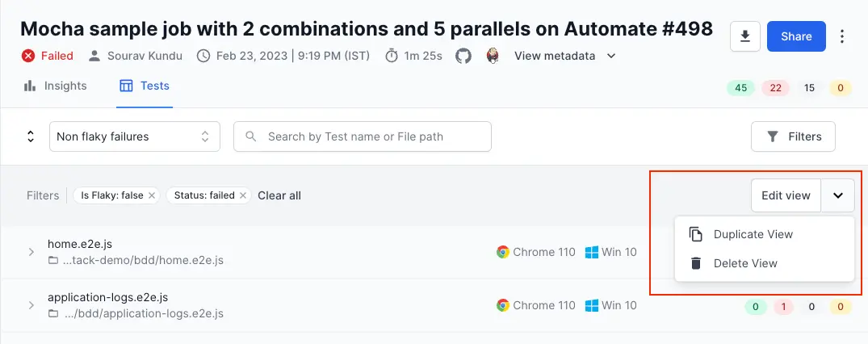The height and width of the screenshot is (344, 868).
Task: Open the Filters button
Action: click(x=793, y=136)
